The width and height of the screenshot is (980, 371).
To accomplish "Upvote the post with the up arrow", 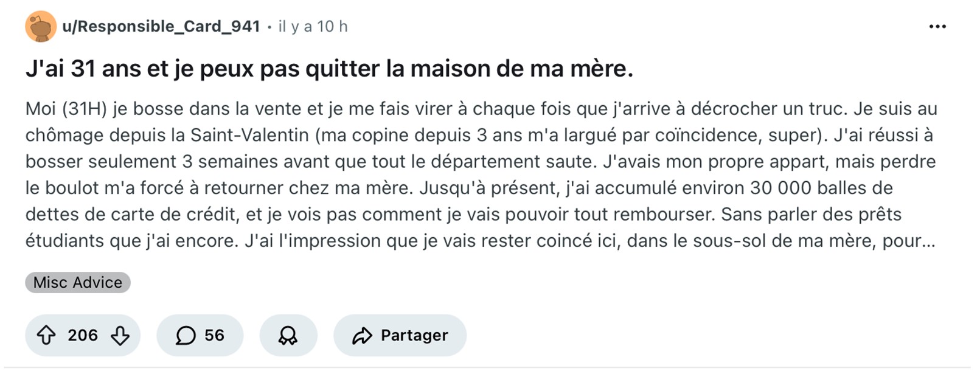I will pos(46,335).
